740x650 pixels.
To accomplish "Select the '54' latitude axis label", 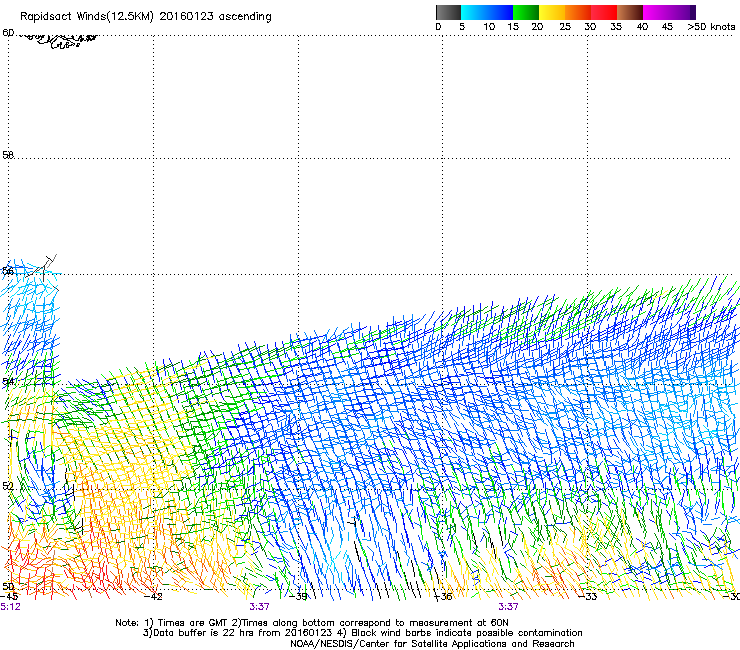I will [8, 381].
